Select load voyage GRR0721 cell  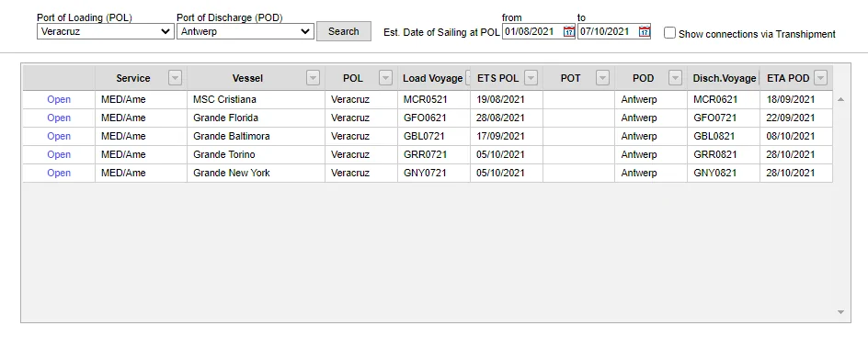(x=434, y=154)
